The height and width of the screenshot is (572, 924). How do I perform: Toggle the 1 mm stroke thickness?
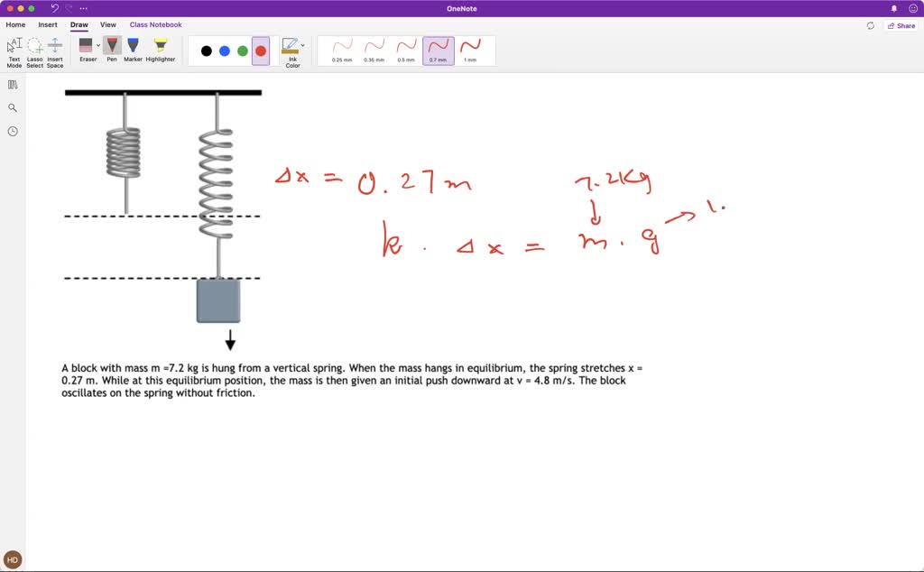pyautogui.click(x=470, y=50)
